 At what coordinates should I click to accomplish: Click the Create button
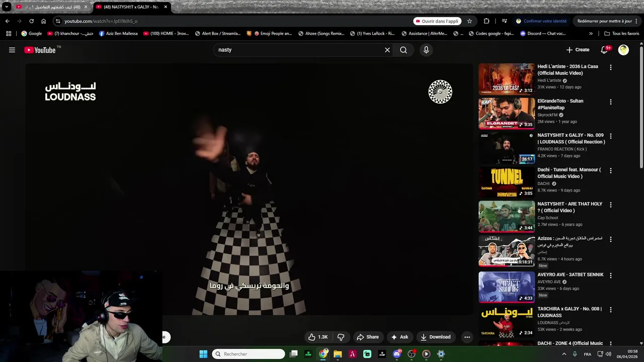[x=578, y=50]
